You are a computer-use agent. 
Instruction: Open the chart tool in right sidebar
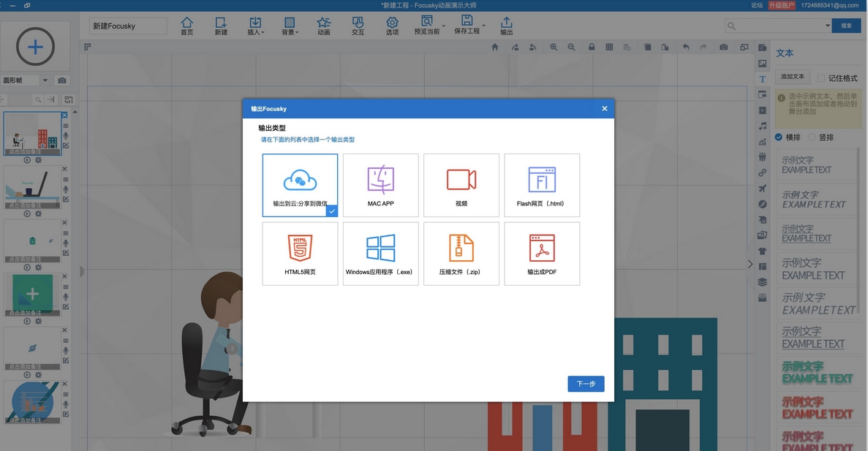tap(762, 142)
